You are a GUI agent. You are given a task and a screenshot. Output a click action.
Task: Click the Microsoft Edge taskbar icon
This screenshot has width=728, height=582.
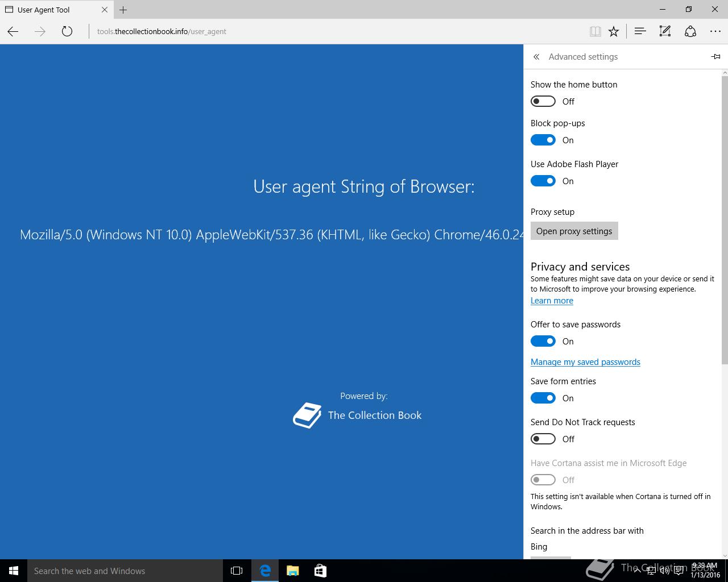(265, 571)
